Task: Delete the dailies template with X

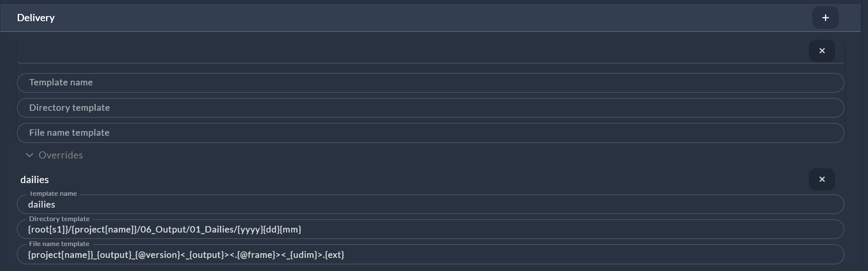Action: [x=822, y=179]
